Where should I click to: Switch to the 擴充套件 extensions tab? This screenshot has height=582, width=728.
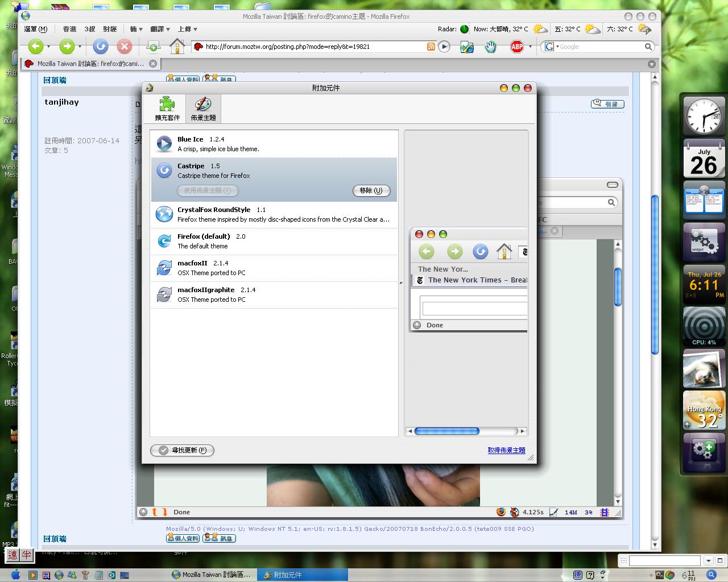167,109
